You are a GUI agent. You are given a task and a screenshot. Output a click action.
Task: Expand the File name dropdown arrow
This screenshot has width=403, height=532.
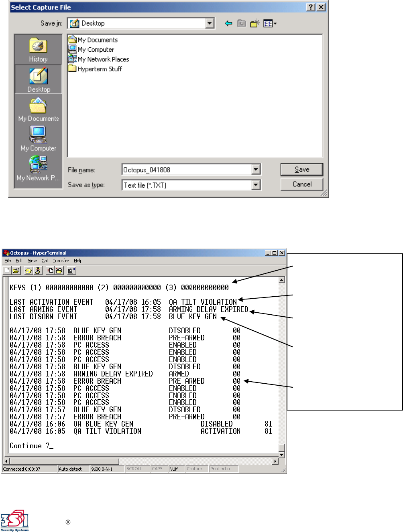pos(256,170)
